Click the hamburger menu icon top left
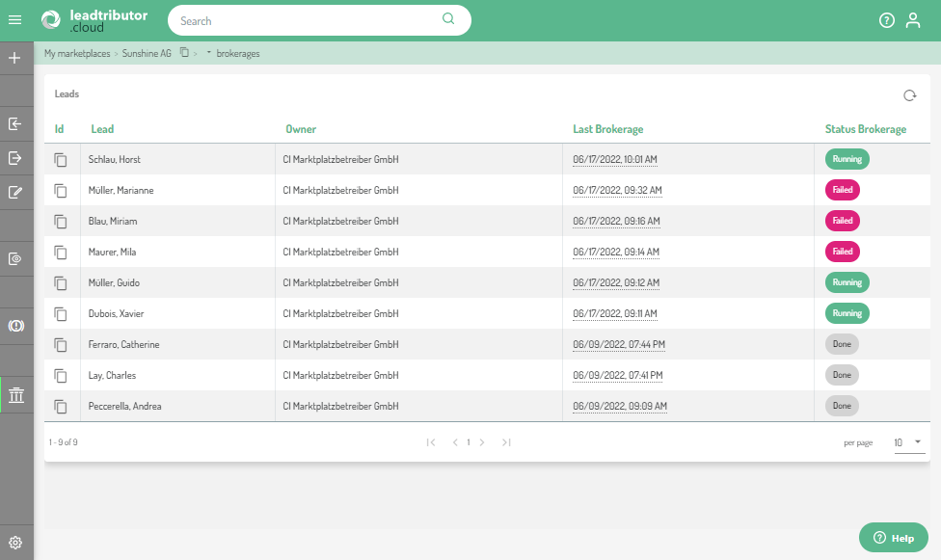This screenshot has height=560, width=941. [15, 21]
